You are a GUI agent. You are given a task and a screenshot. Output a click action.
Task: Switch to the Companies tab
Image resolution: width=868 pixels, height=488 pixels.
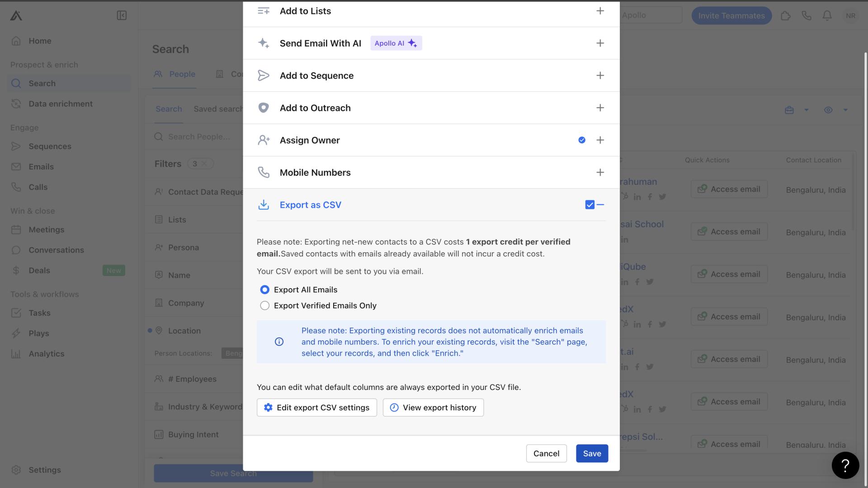point(239,75)
